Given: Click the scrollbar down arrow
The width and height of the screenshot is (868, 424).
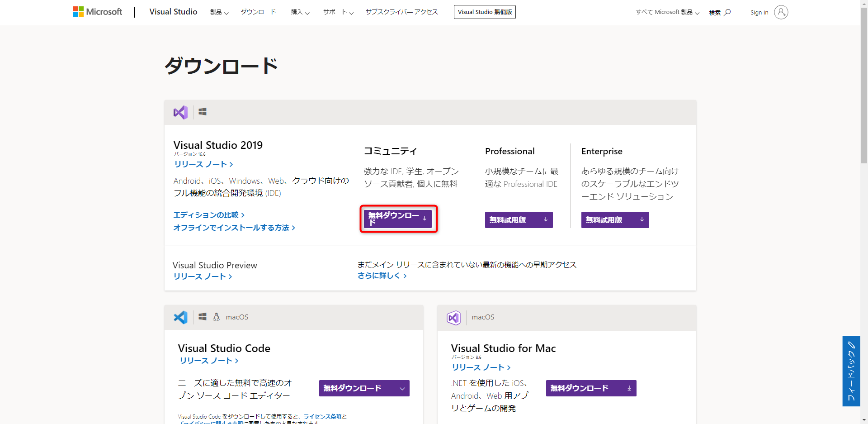Looking at the screenshot, I should pos(864,420).
